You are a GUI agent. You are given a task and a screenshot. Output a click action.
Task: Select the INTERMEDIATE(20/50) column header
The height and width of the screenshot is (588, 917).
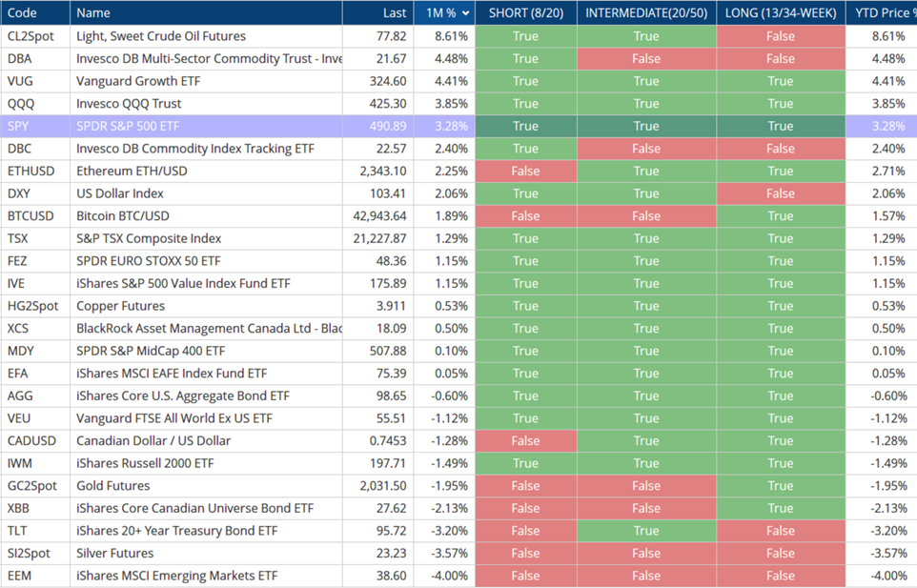[646, 13]
